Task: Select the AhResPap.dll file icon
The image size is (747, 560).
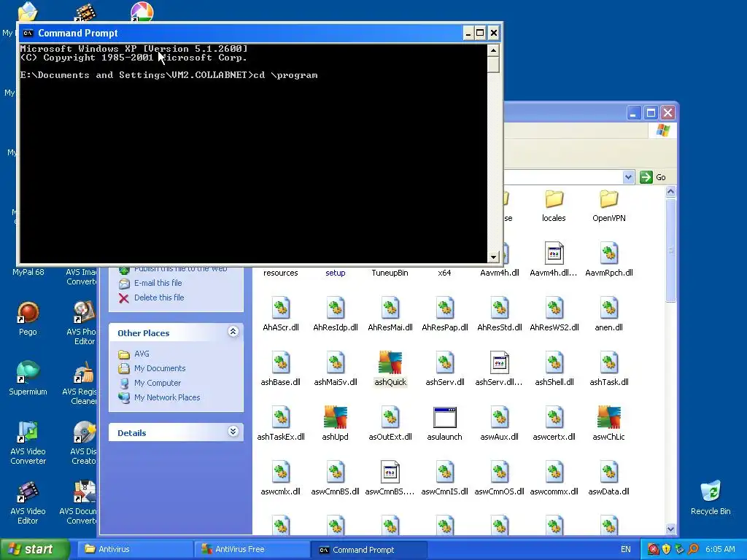Action: pos(445,308)
